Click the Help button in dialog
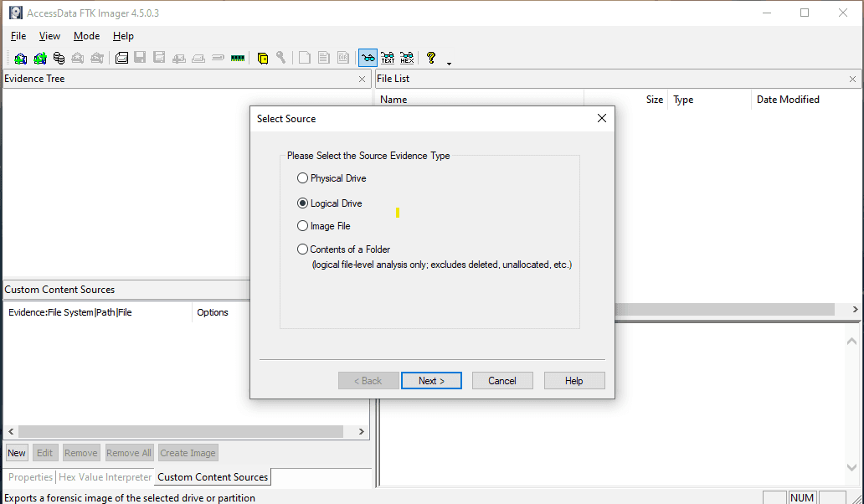Screen dimensions: 864x504 (573, 381)
